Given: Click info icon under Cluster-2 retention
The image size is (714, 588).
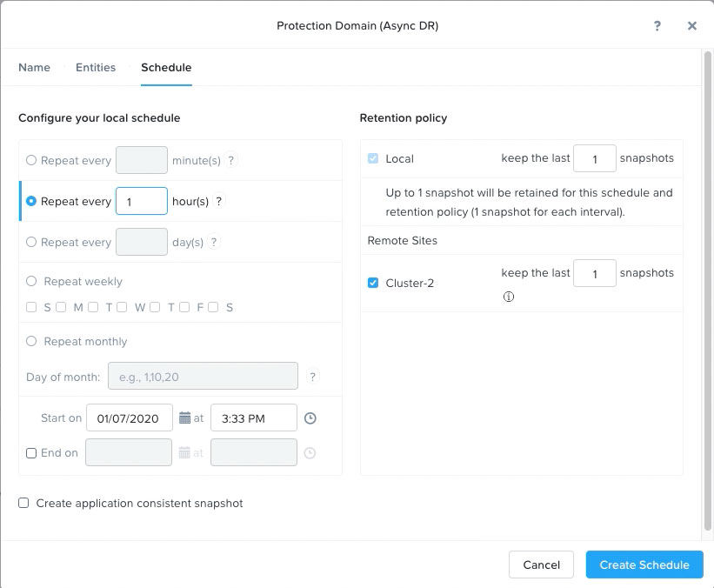Looking at the screenshot, I should pos(509,296).
